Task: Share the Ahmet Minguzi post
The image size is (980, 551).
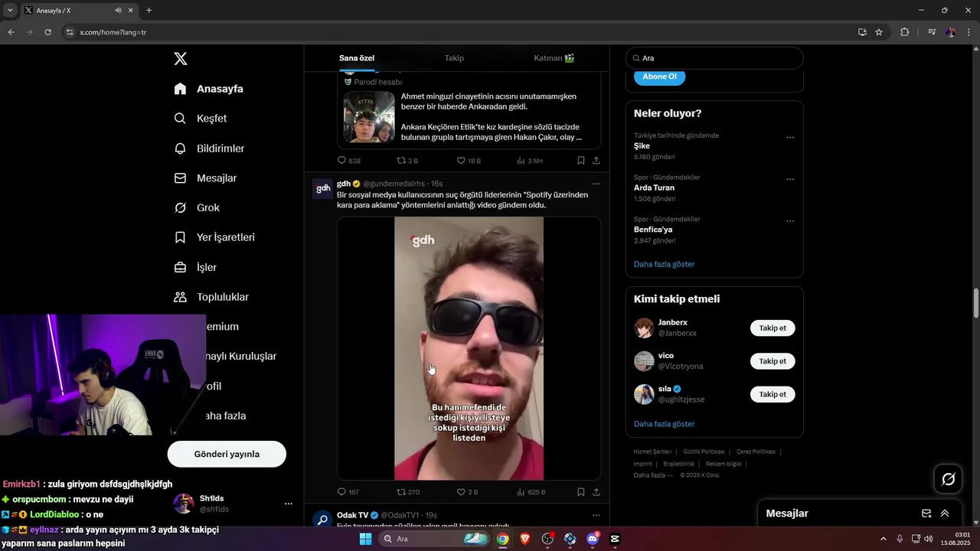Action: point(596,161)
